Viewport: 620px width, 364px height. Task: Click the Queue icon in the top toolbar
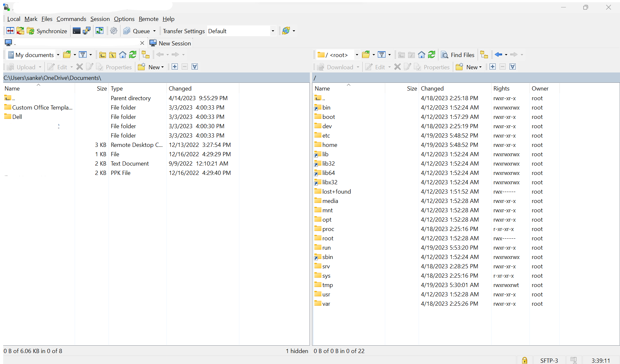[126, 31]
